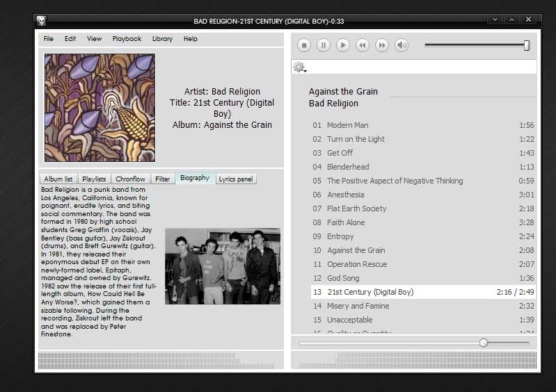This screenshot has width=556, height=392.
Task: Select the Biography tab
Action: tap(195, 178)
